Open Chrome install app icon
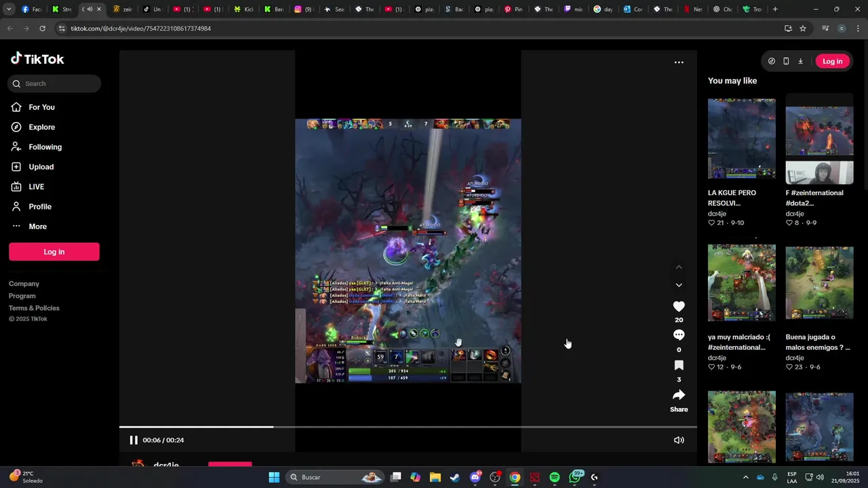 (788, 28)
